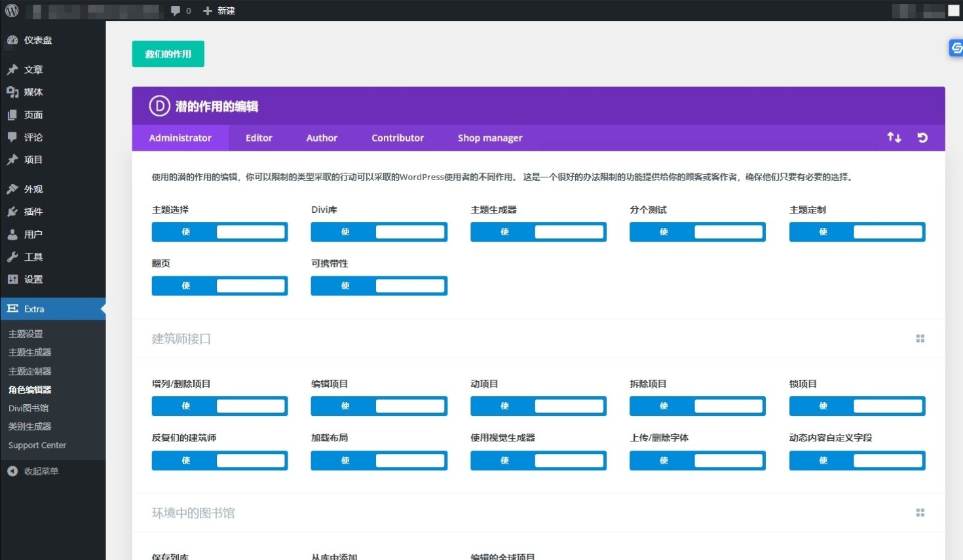Open 主题定制器 in Extra submenu
Viewport: 963px width, 560px height.
click(x=29, y=371)
